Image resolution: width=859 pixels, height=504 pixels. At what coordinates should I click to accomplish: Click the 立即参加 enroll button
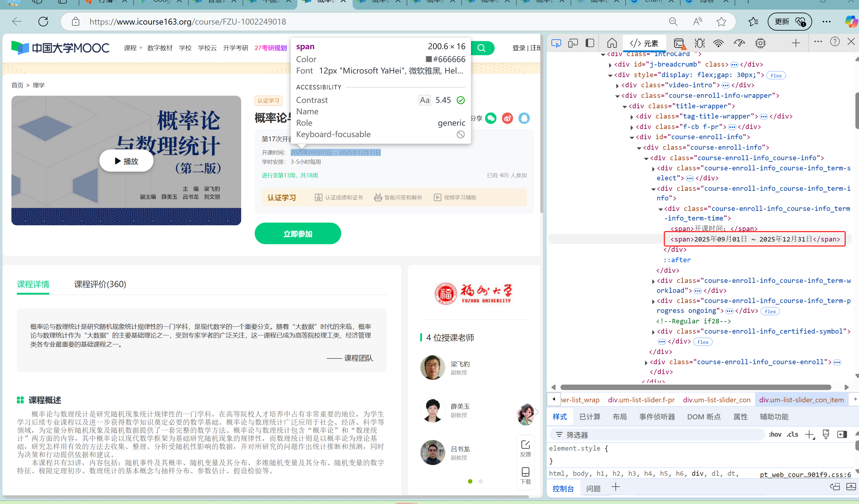pos(298,234)
